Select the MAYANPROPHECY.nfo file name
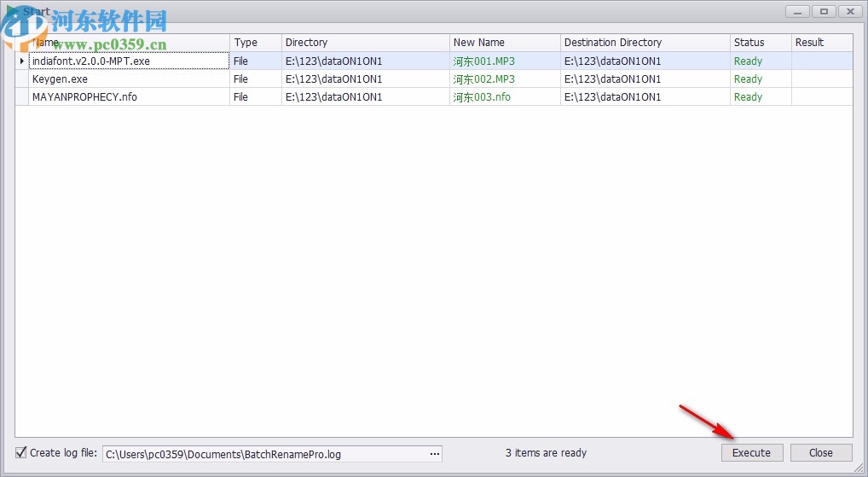This screenshot has width=868, height=477. pyautogui.click(x=84, y=97)
